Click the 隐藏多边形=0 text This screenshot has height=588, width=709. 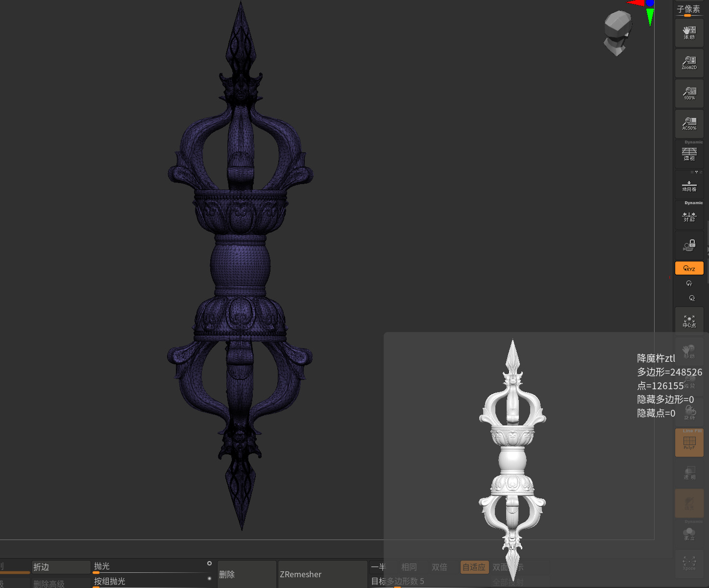(x=665, y=400)
